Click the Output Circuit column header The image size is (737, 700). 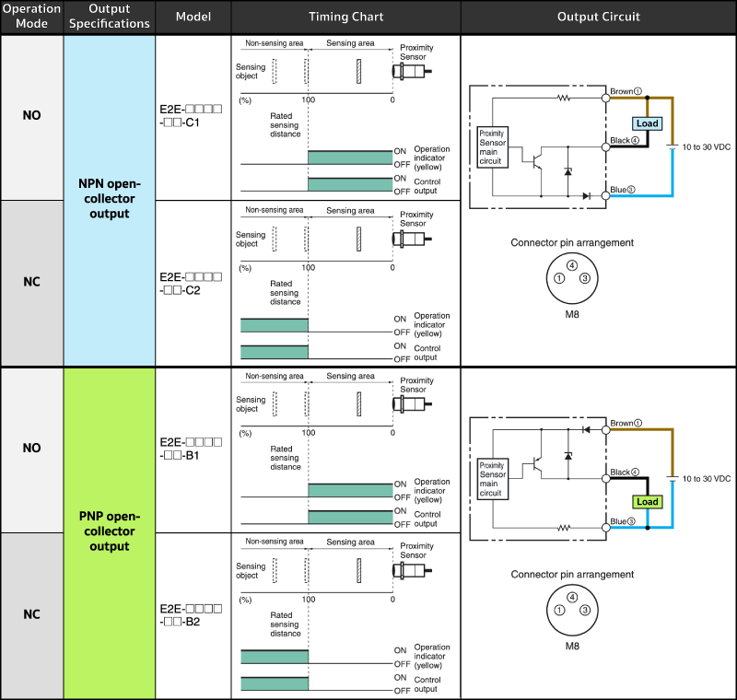[598, 17]
